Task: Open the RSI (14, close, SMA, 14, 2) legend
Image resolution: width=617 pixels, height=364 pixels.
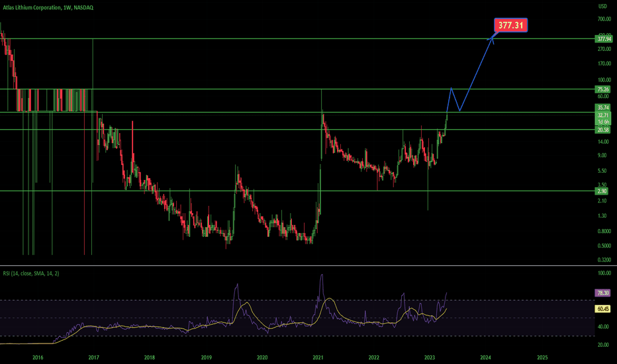Action: (x=31, y=273)
